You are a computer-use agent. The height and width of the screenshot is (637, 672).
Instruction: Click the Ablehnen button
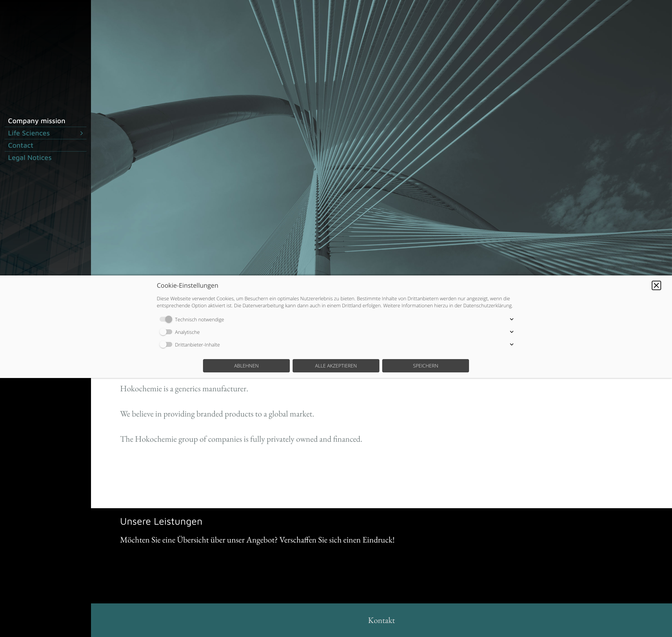246,366
